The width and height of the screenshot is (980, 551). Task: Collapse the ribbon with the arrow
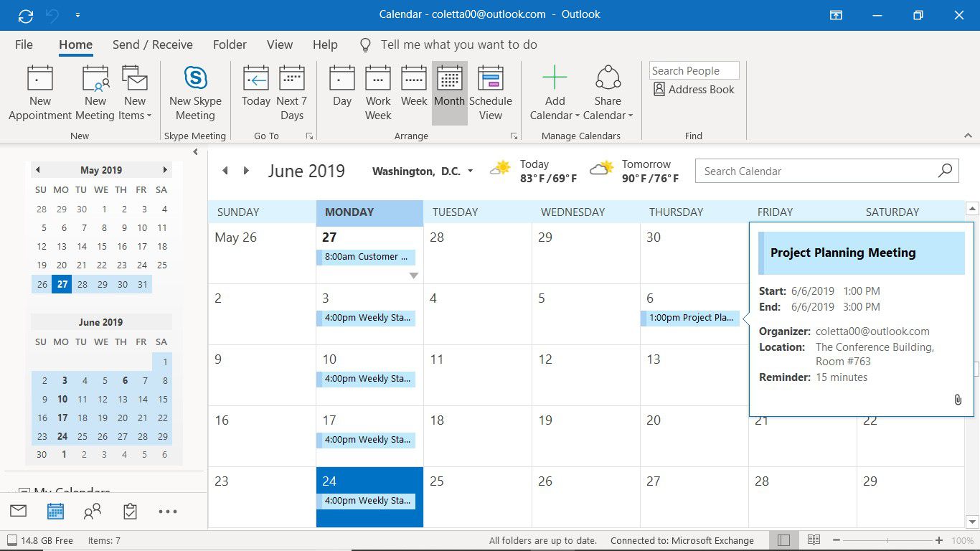(x=968, y=136)
